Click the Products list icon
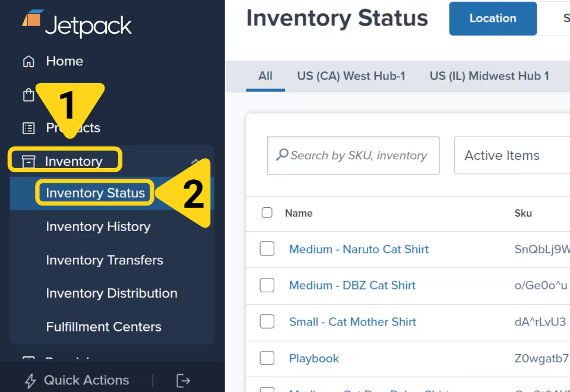 [28, 127]
